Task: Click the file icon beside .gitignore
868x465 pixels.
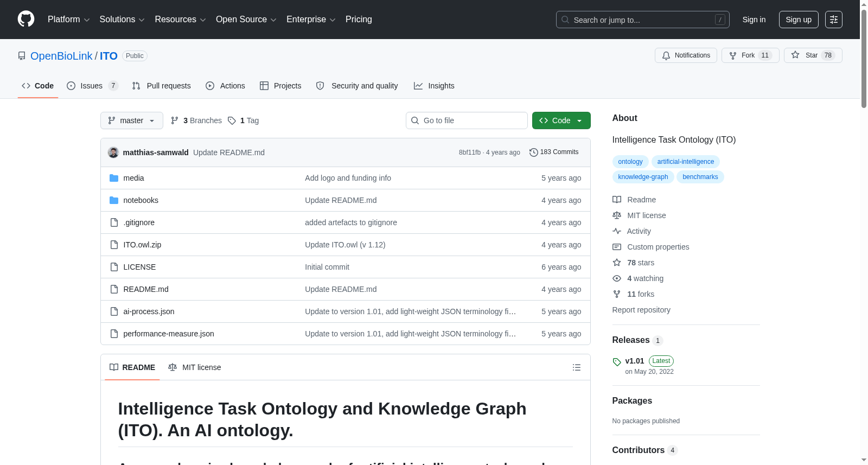Action: point(114,222)
